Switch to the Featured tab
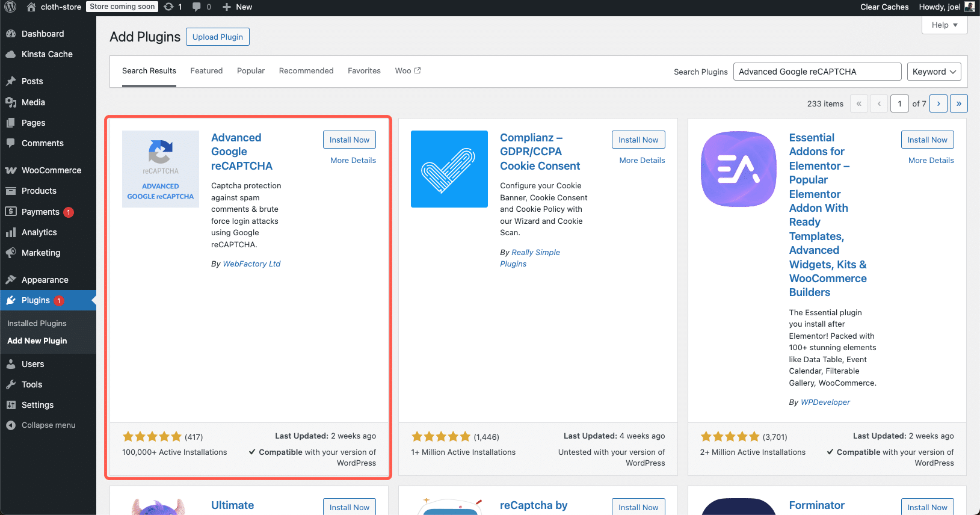Image resolution: width=980 pixels, height=515 pixels. (206, 71)
